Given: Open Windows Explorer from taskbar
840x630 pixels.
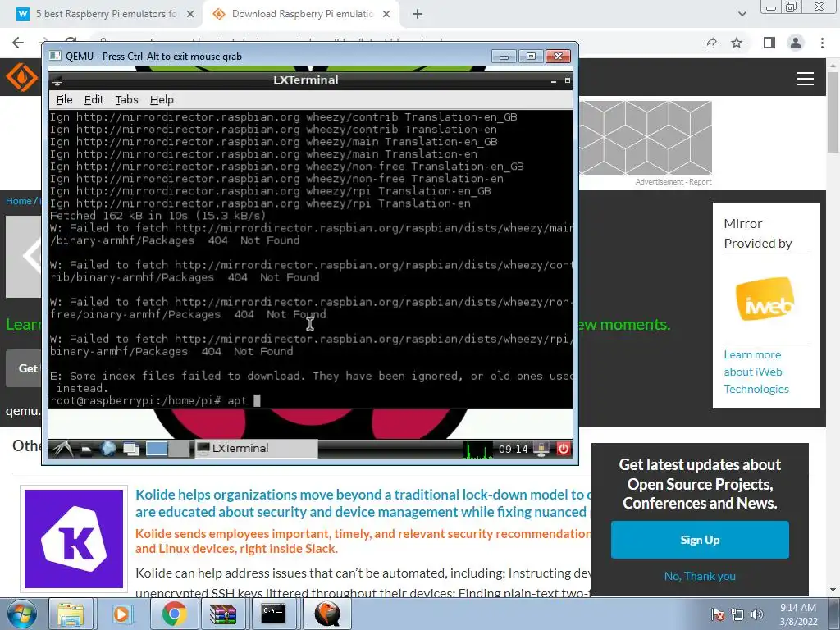Looking at the screenshot, I should [71, 614].
